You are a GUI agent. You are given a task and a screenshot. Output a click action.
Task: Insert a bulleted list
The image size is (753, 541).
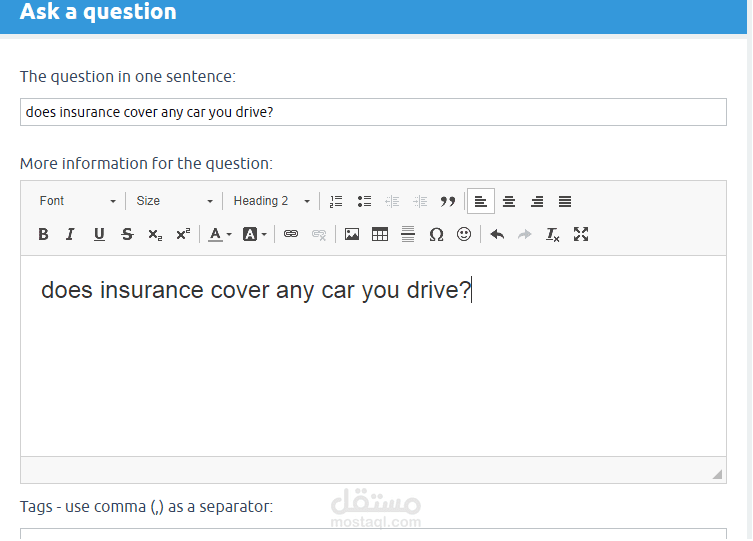pyautogui.click(x=364, y=201)
